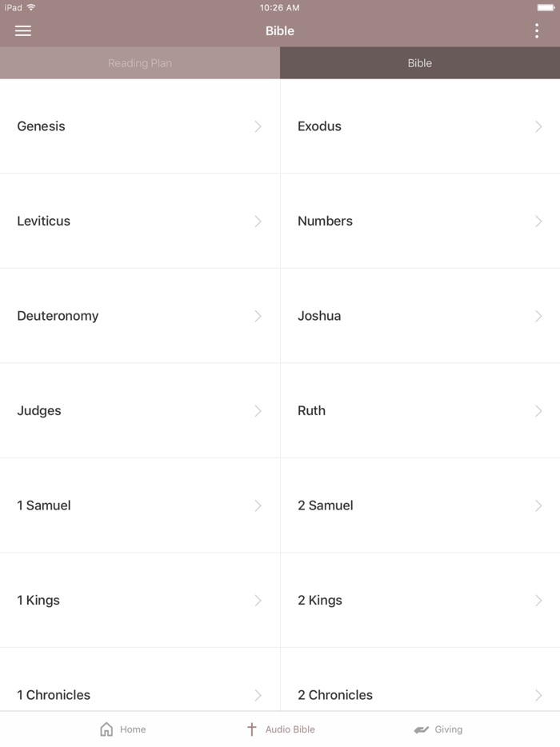Open the book of Deuteronomy
The width and height of the screenshot is (560, 747).
pyautogui.click(x=58, y=316)
